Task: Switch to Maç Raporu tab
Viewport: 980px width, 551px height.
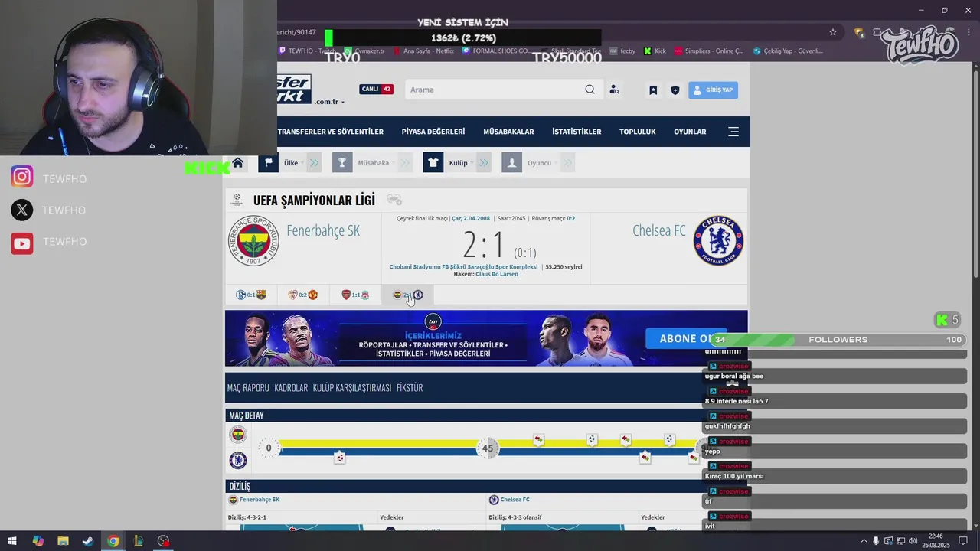Action: coord(248,388)
